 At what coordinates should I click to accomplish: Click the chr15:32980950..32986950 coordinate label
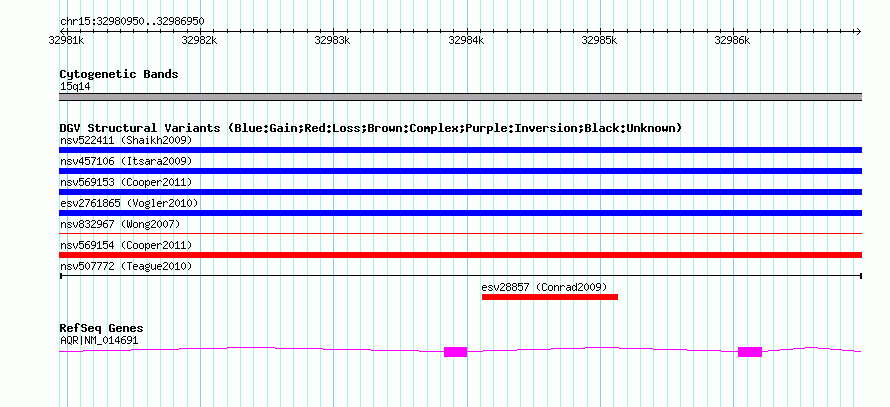pyautogui.click(x=132, y=22)
